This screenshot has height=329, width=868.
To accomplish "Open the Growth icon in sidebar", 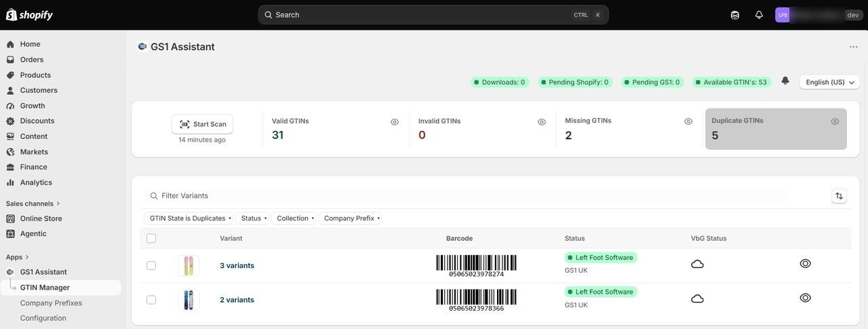I will [10, 106].
